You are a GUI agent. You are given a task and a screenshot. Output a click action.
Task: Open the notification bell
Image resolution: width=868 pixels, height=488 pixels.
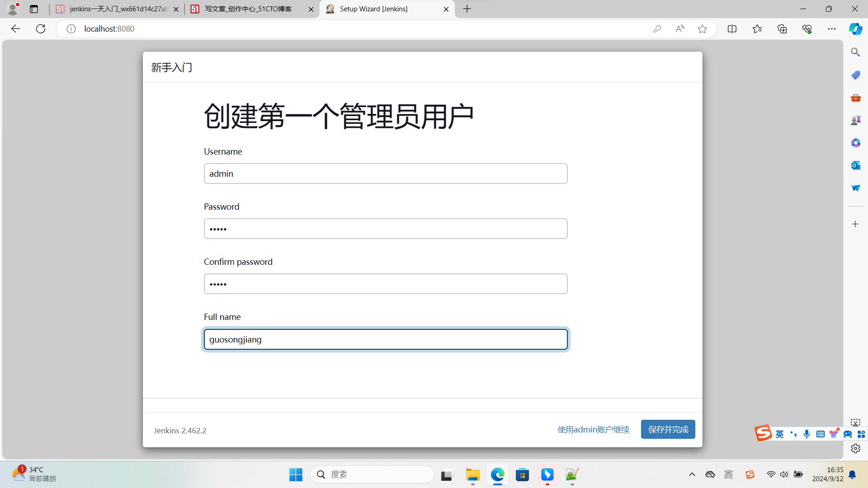(x=852, y=474)
